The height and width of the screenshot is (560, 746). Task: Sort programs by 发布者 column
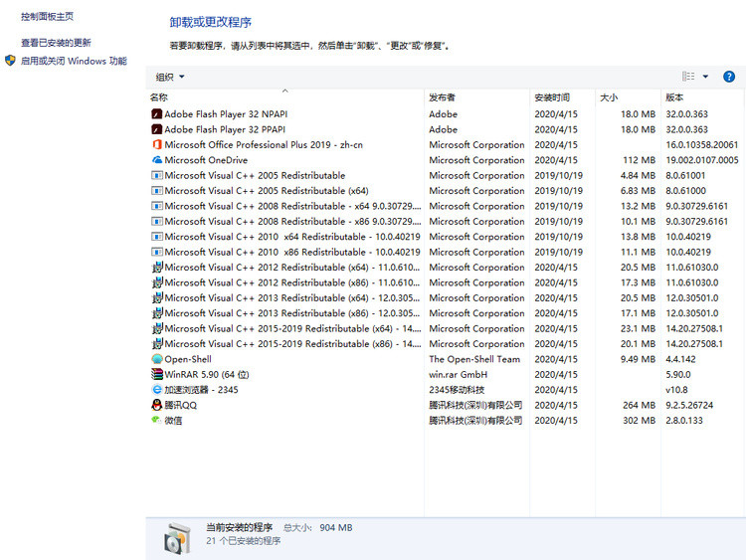tap(443, 97)
